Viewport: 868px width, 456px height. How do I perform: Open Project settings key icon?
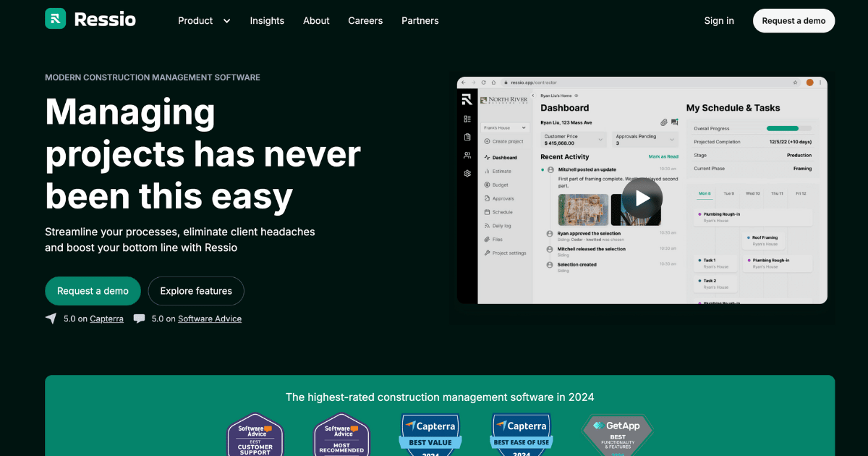[x=487, y=253]
